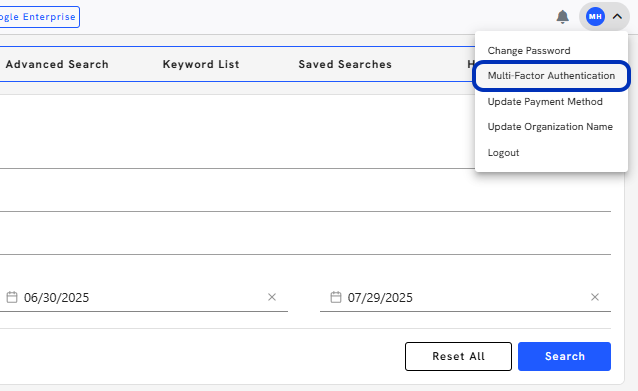Collapse the user menu chevron
Viewport: 638px width, 391px height.
617,17
